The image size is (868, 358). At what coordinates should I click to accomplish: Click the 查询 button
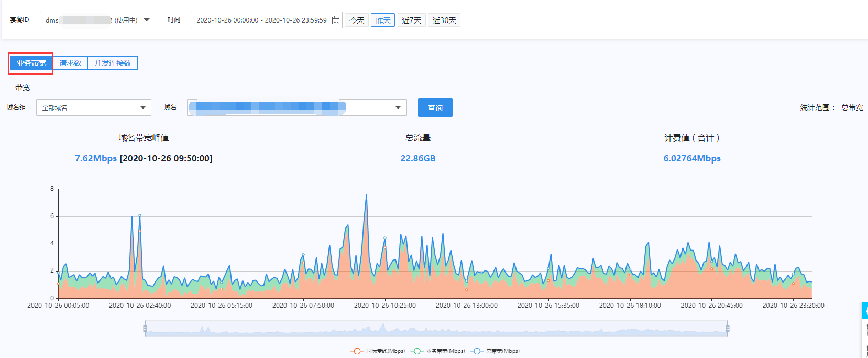435,107
